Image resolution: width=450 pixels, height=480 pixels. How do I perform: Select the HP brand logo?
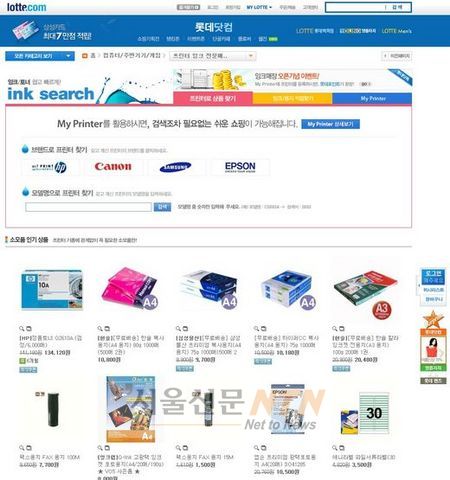50,167
